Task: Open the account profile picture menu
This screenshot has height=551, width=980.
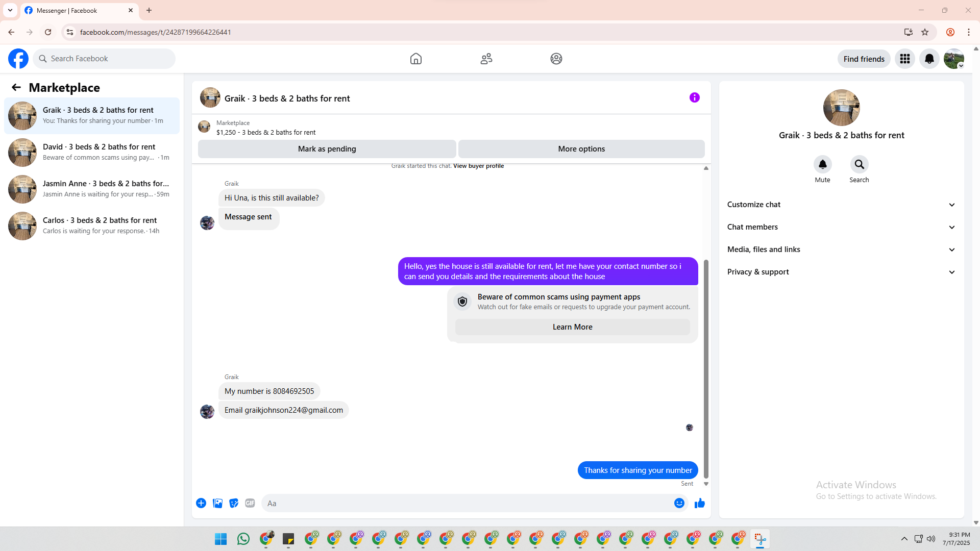Action: (954, 59)
